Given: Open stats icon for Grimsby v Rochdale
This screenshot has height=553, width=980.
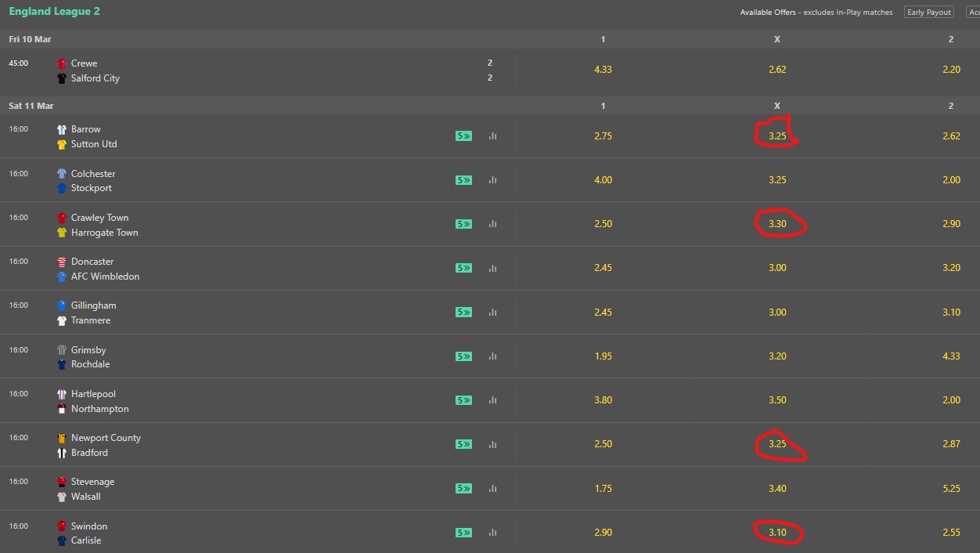Looking at the screenshot, I should click(492, 356).
